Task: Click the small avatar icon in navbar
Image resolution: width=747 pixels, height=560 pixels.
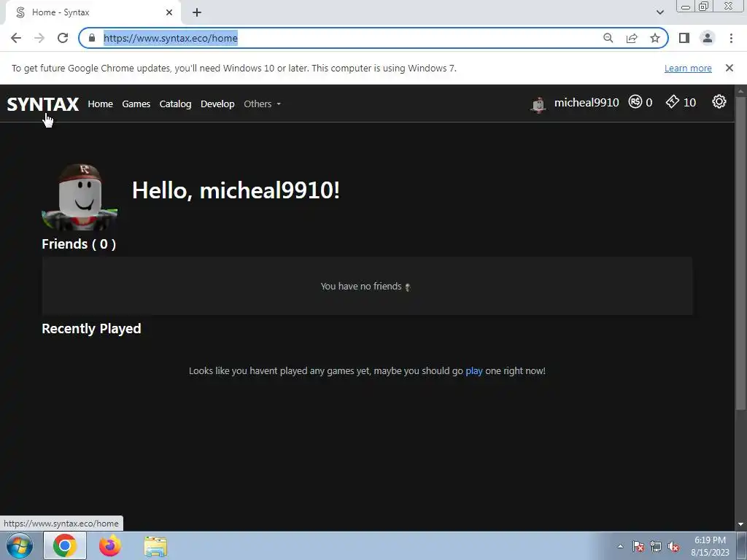Action: tap(538, 104)
